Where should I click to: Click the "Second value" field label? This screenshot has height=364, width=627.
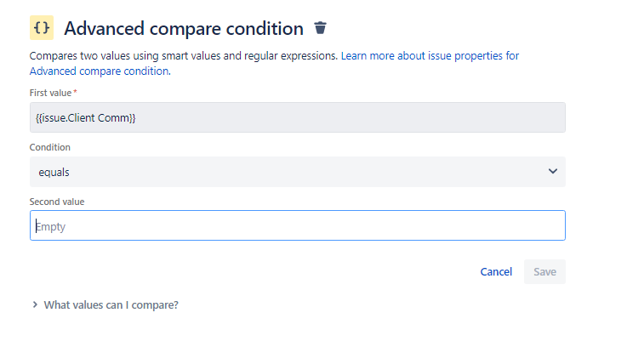tap(57, 202)
